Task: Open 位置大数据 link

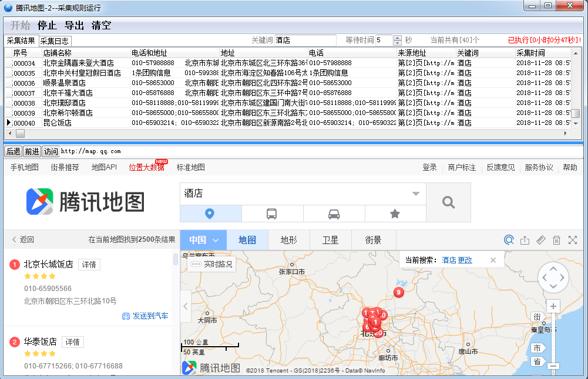Action: pyautogui.click(x=147, y=167)
